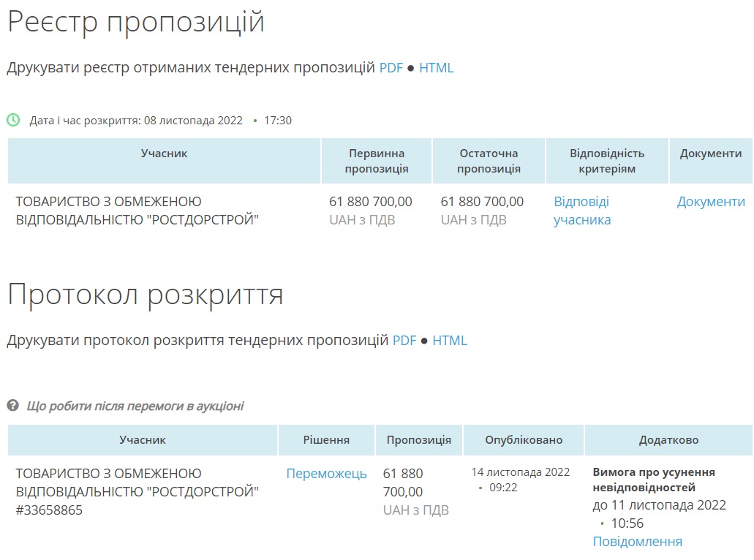Click РОСТДОРСТРОЙ name in registry table
The height and width of the screenshot is (560, 754).
coord(137,211)
